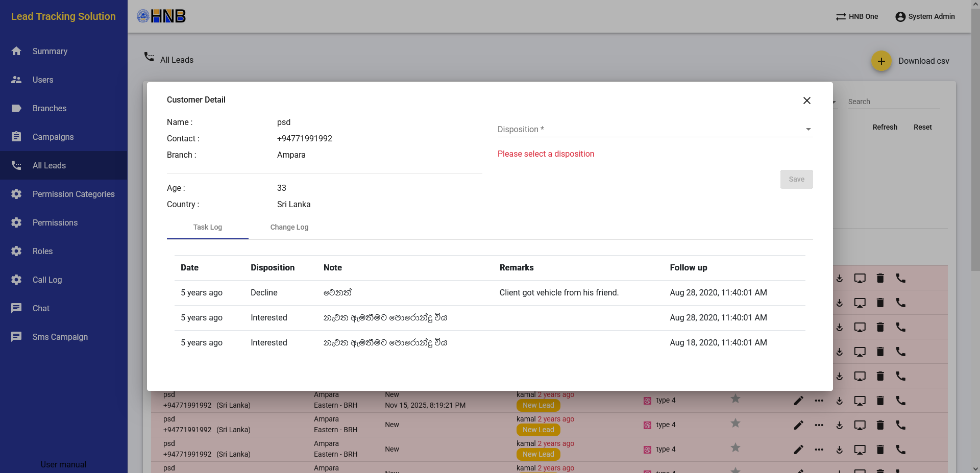Open Campaigns via its clipboard icon

(x=16, y=137)
